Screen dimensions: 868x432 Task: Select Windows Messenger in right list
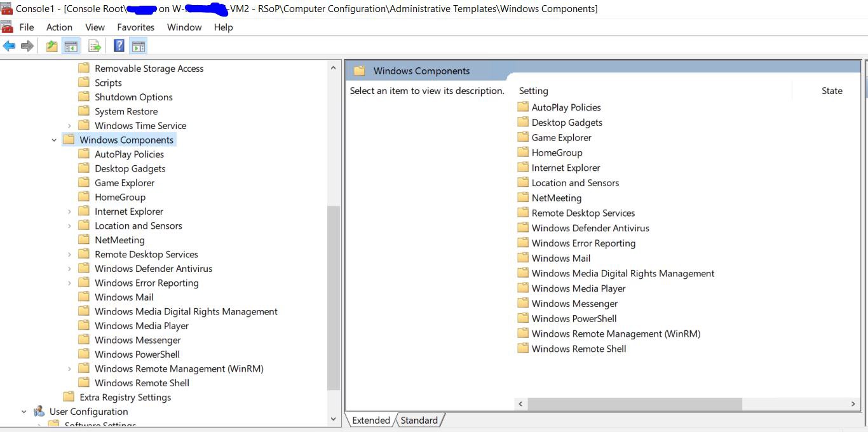click(574, 304)
